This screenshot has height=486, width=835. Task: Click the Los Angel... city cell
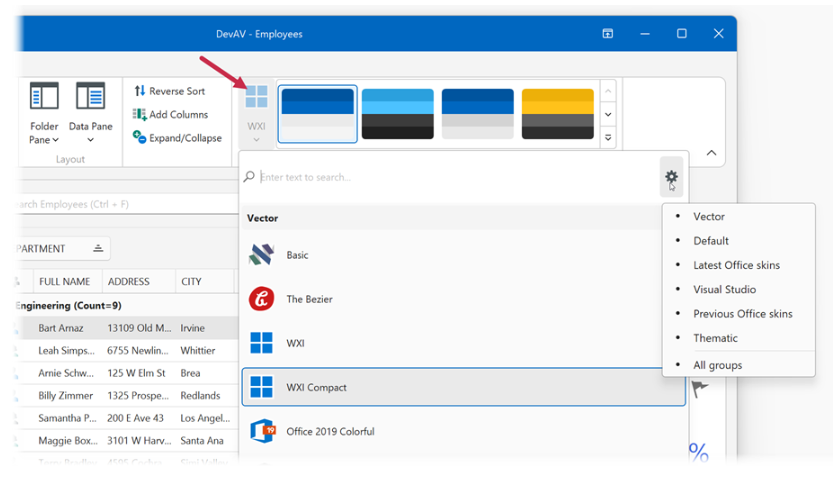[205, 418]
